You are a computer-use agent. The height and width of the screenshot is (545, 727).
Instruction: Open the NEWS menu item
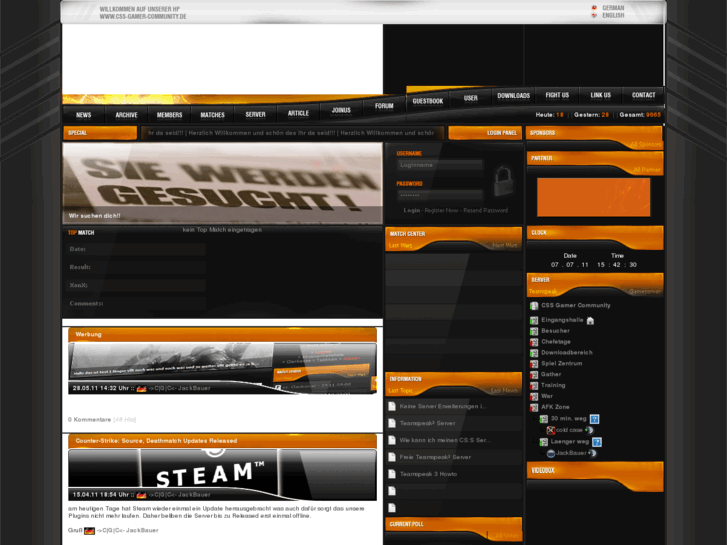click(x=83, y=115)
